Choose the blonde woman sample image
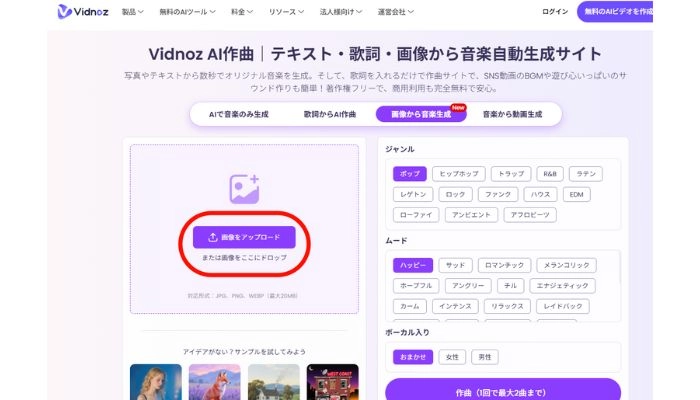This screenshot has width=700, height=400. tap(156, 382)
